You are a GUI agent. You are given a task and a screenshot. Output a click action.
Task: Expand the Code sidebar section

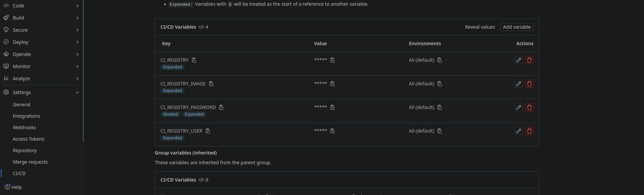pyautogui.click(x=41, y=6)
